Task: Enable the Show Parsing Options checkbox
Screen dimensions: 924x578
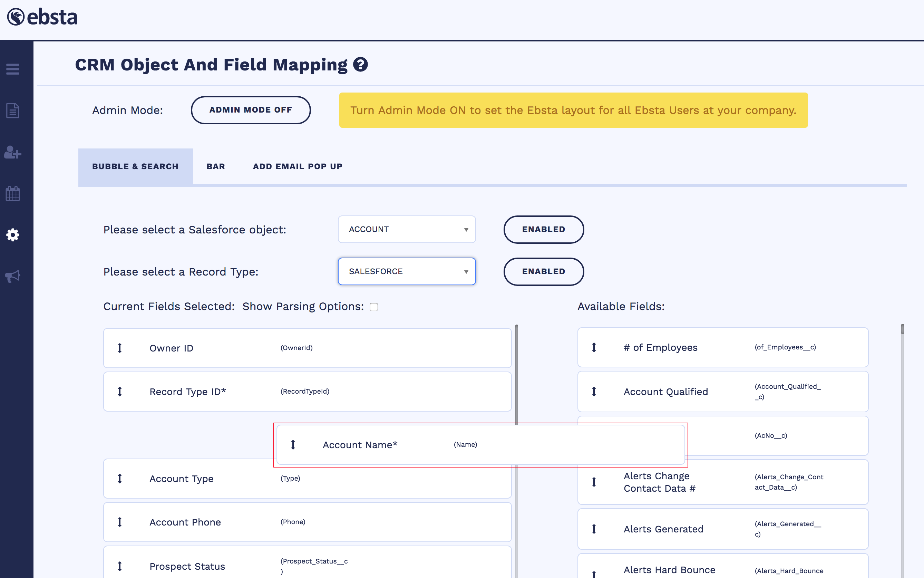Action: tap(374, 307)
